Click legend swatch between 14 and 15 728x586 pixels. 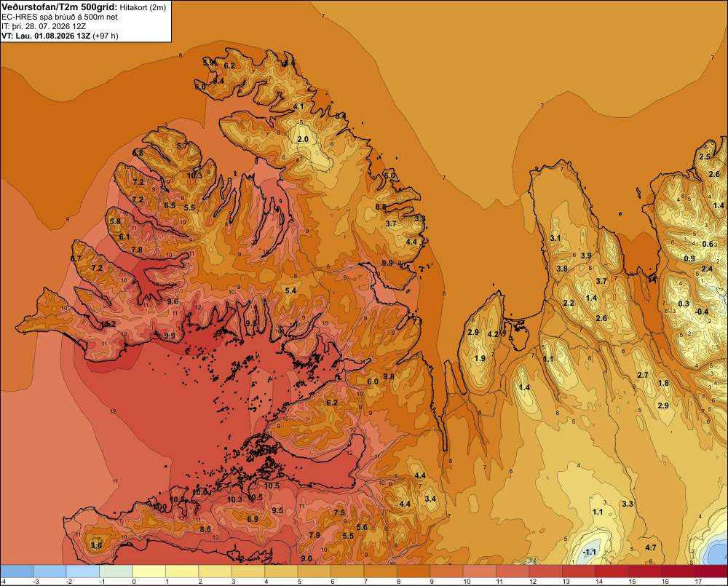pyautogui.click(x=612, y=571)
